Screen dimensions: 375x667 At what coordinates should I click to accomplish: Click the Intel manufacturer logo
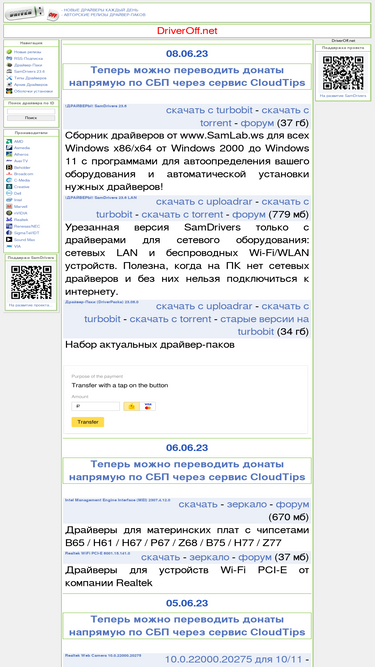tap(9, 200)
